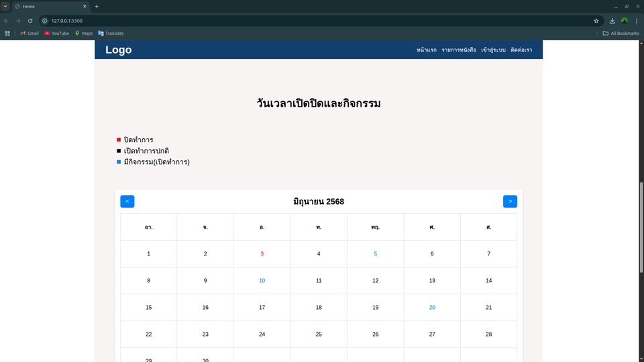Select calendar date 1

[x=149, y=253]
